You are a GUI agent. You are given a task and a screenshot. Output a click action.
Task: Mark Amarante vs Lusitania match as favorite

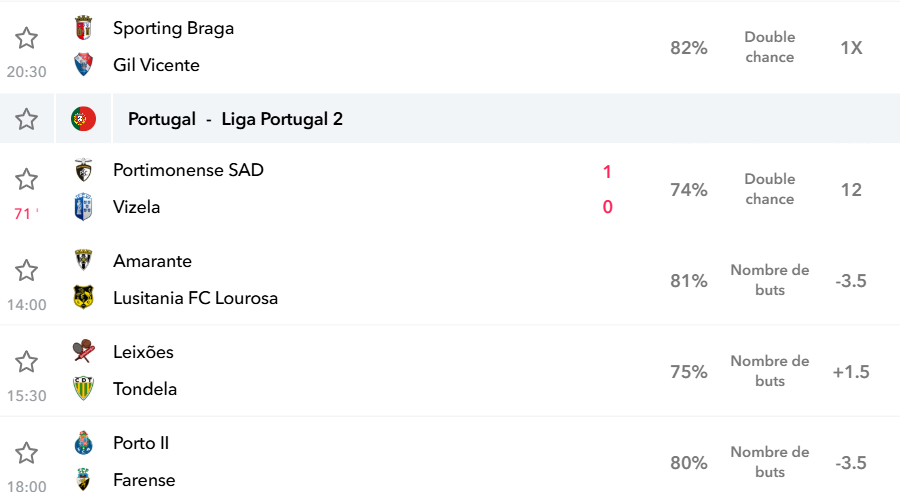click(26, 270)
